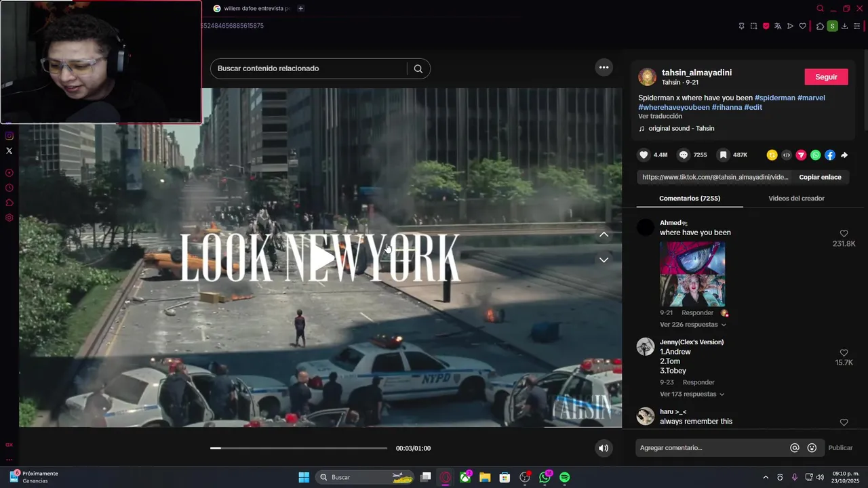The image size is (868, 488).
Task: Click the Buscar contenido relacionado search field
Action: pyautogui.click(x=309, y=68)
